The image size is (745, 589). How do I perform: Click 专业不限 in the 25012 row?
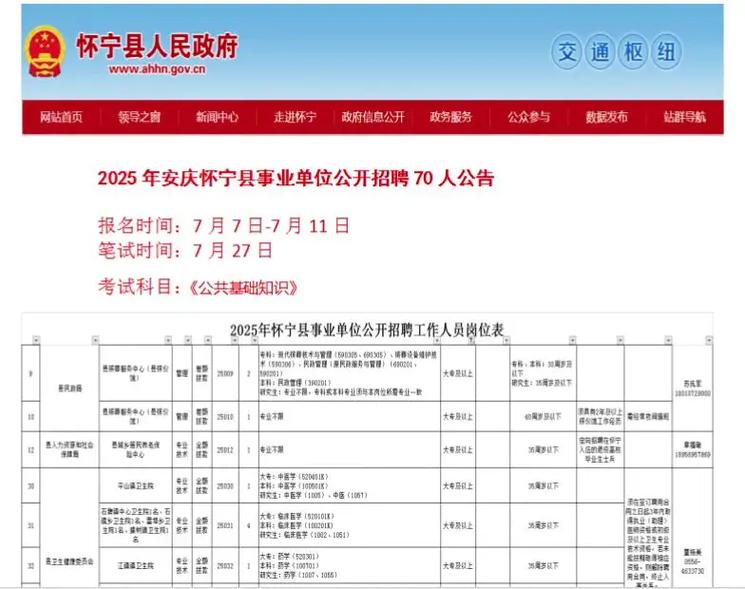point(271,450)
